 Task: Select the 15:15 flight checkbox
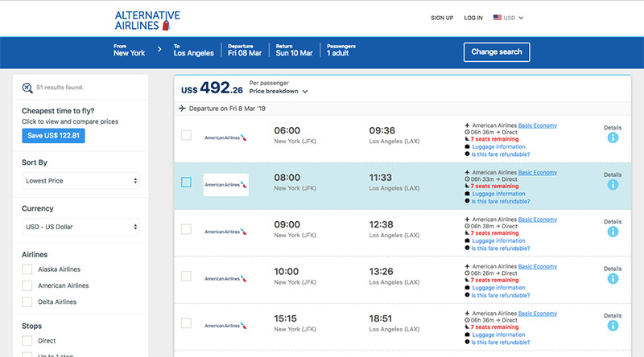(186, 323)
